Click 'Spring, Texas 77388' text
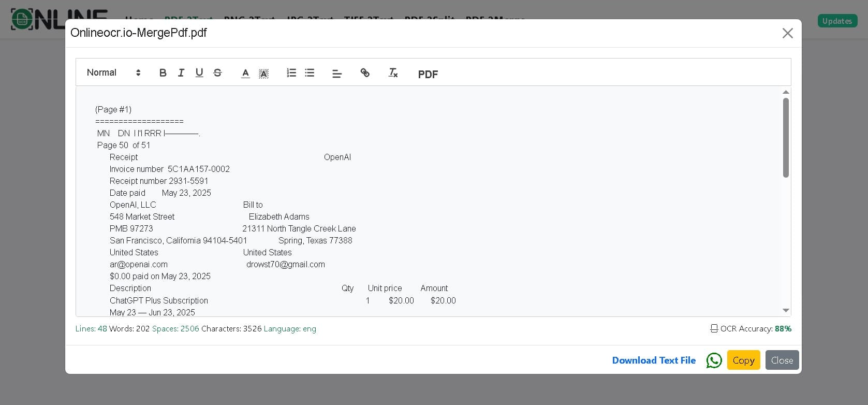 (x=315, y=240)
